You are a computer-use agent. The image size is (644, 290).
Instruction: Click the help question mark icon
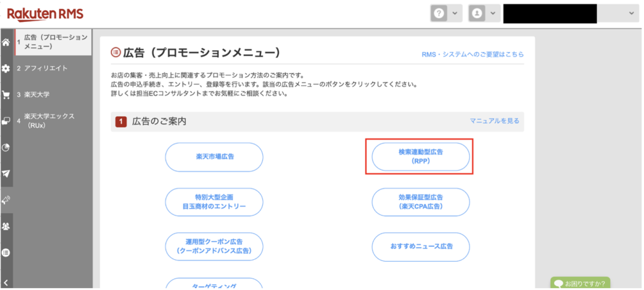click(x=439, y=13)
